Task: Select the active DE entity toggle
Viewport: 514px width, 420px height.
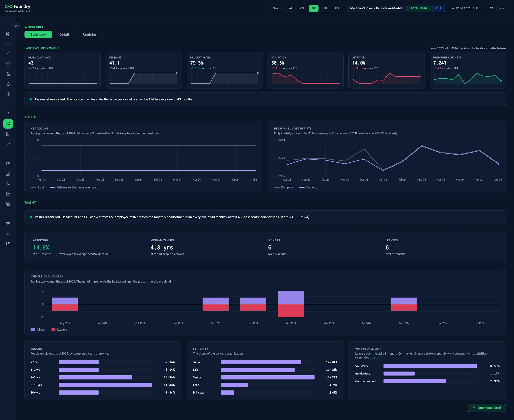Action: [x=314, y=8]
